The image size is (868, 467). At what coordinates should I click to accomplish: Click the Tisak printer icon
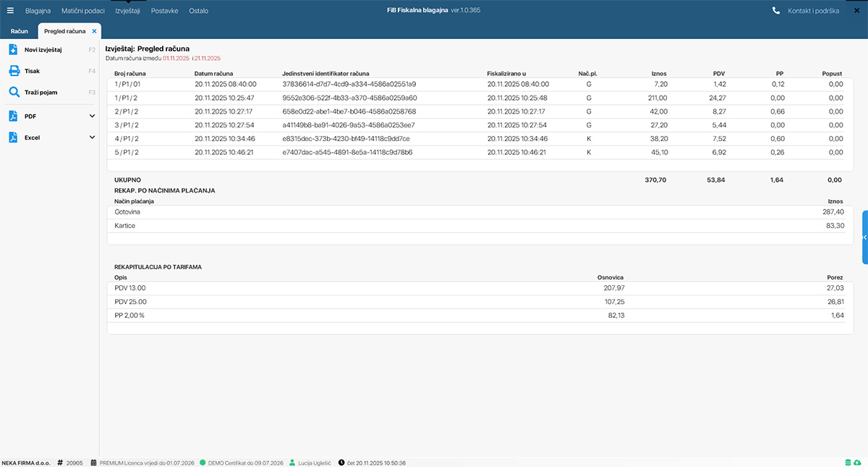[13, 71]
